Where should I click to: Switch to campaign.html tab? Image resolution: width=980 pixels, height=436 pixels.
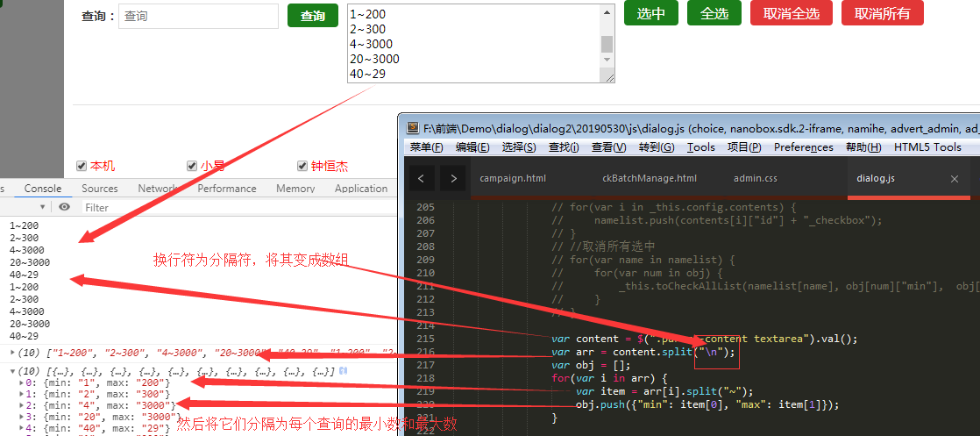(513, 178)
